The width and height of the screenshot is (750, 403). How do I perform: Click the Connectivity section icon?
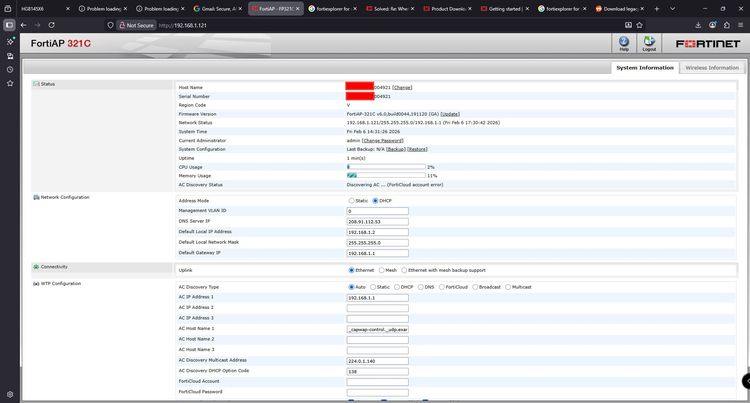click(x=36, y=267)
